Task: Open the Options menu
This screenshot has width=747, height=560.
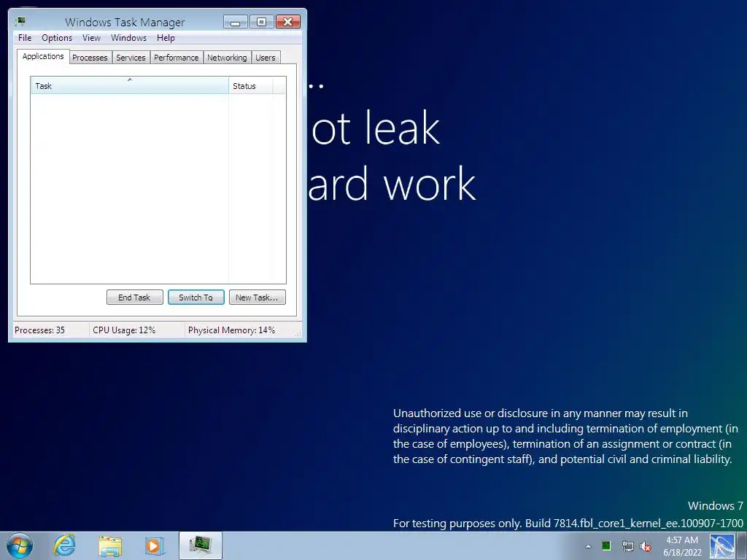Action: [x=57, y=38]
